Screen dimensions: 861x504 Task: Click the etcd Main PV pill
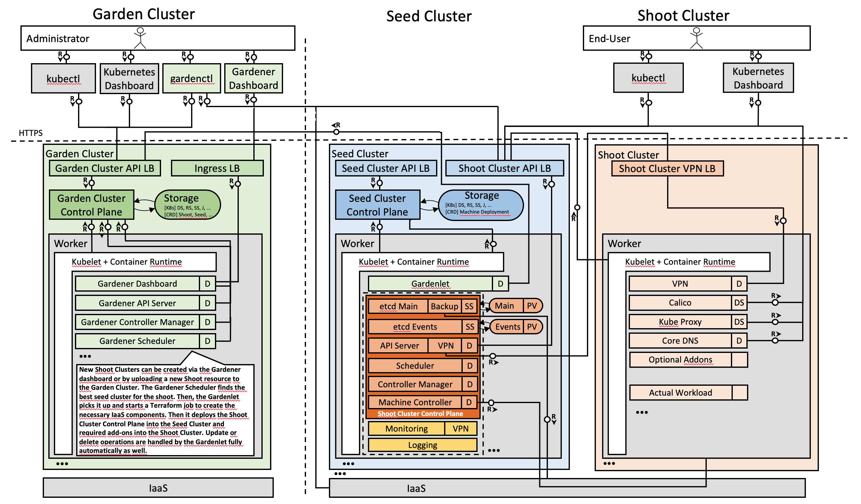[516, 306]
